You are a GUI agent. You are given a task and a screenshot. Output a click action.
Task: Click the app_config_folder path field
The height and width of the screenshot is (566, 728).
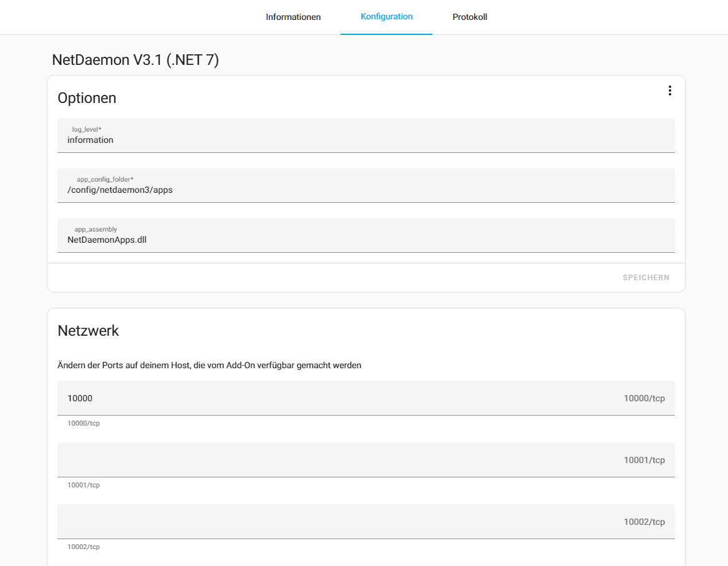(366, 190)
